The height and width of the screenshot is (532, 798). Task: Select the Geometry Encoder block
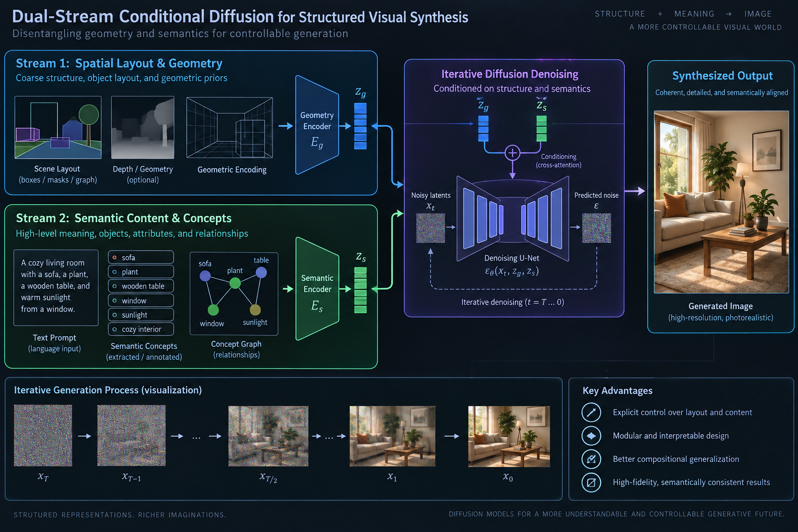317,125
